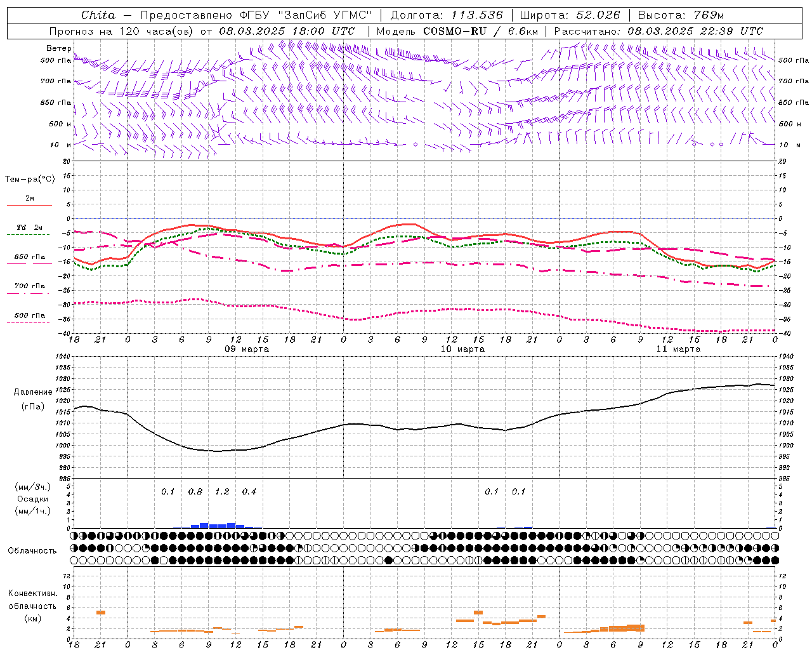Viewport: 812px width, 650px height.
Task: Select the "Широта: 52.026" header field
Action: tap(570, 15)
